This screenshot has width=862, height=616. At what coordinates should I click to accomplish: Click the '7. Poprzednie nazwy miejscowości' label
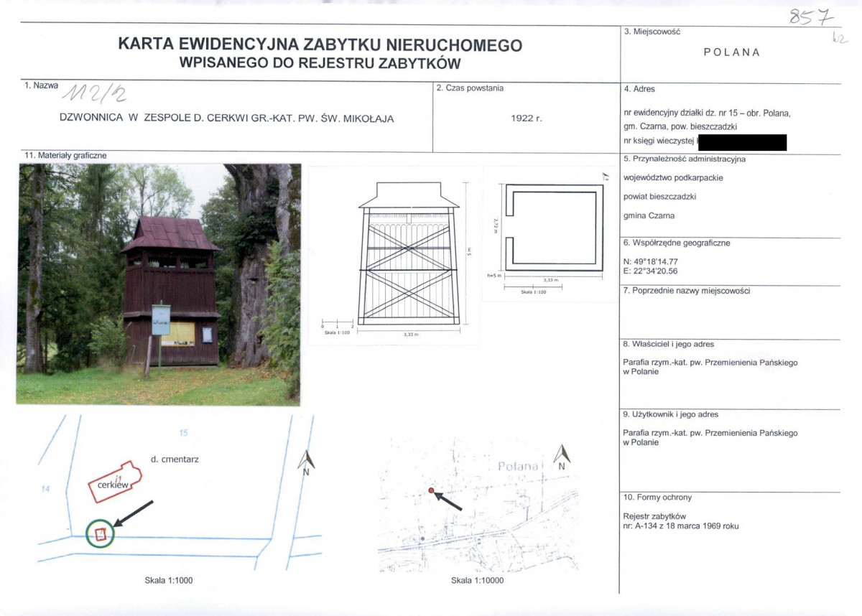pyautogui.click(x=686, y=291)
